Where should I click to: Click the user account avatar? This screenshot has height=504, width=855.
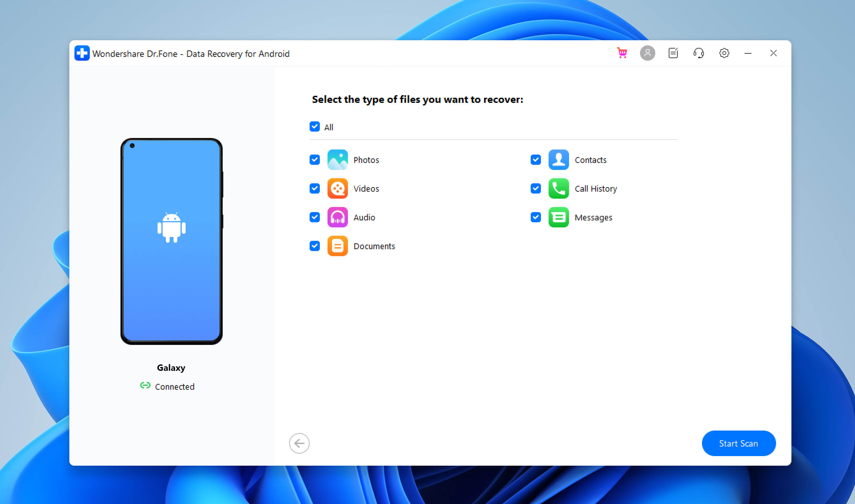(647, 53)
